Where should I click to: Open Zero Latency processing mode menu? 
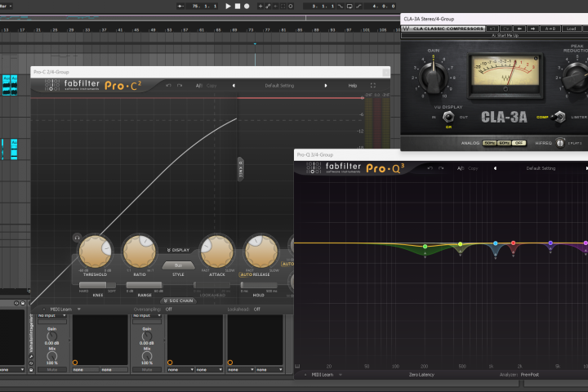tap(421, 374)
